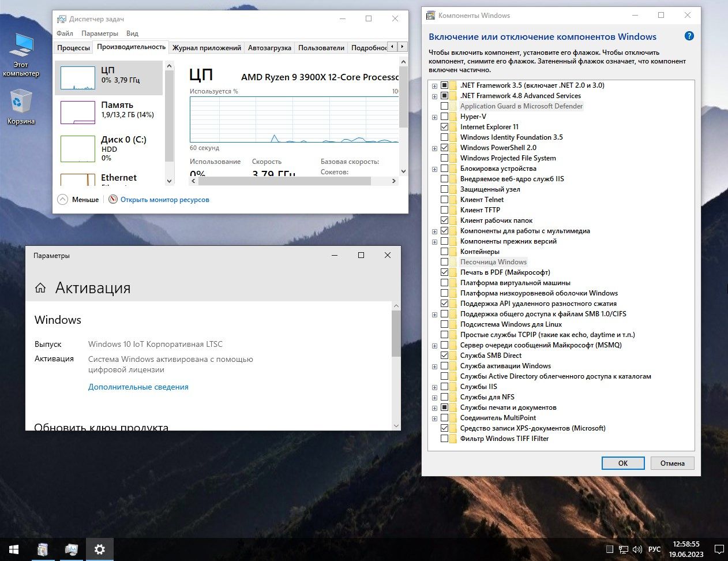Screen dimensions: 728x561
Task: Switch to Журнал приложений tab
Action: 207,48
